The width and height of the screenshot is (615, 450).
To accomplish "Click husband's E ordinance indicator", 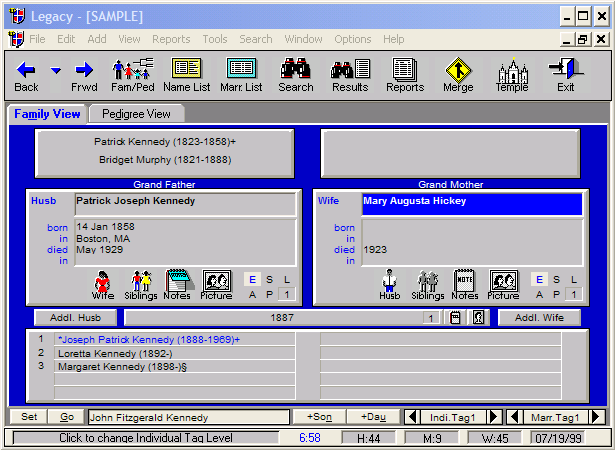I will coord(252,280).
